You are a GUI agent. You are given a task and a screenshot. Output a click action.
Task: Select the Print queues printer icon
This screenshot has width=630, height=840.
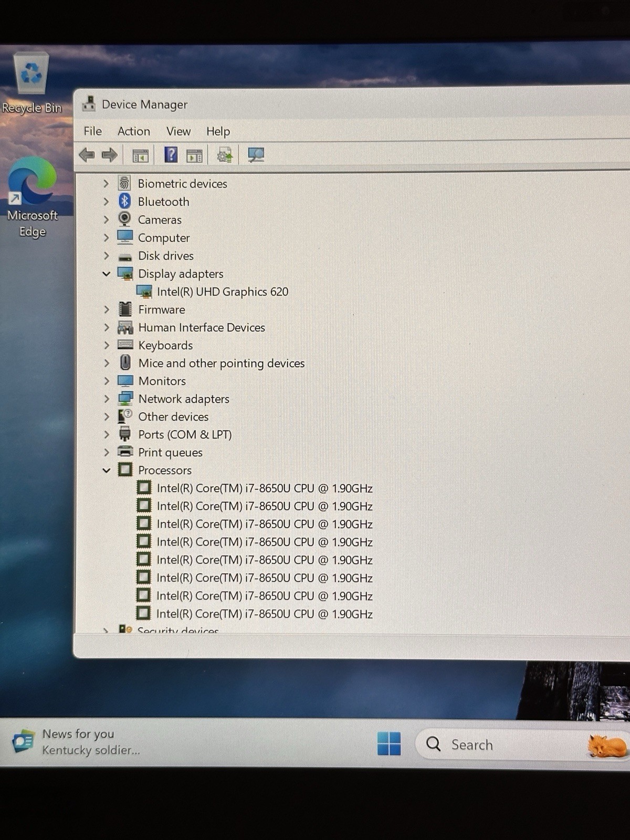click(x=125, y=451)
